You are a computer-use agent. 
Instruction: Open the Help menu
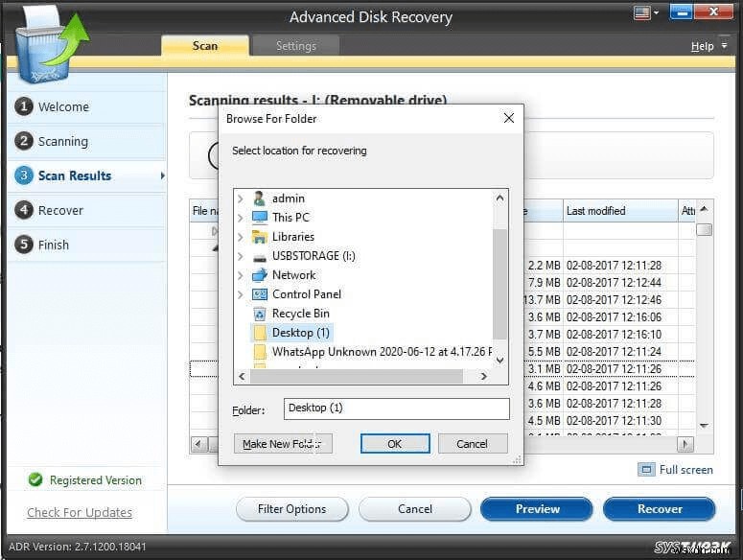coord(702,46)
